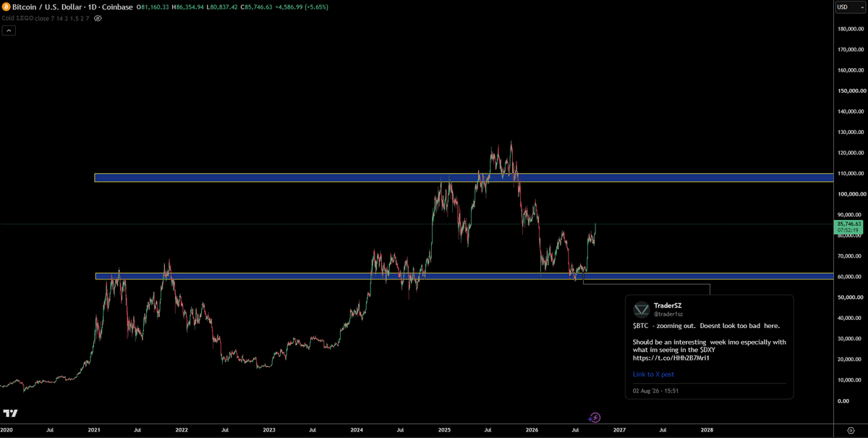This screenshot has width=868, height=438.
Task: Click the 2027 label on time axis
Action: tap(619, 429)
